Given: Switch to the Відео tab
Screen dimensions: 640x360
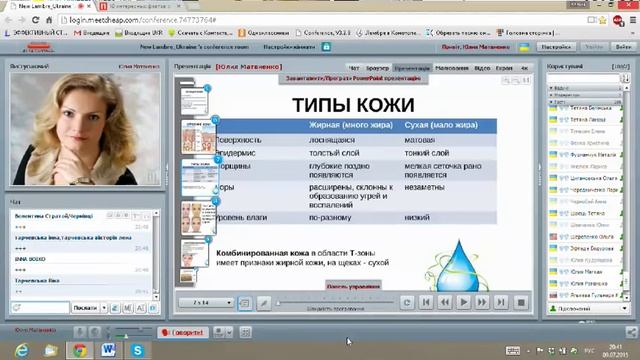Looking at the screenshot, I should [x=482, y=68].
